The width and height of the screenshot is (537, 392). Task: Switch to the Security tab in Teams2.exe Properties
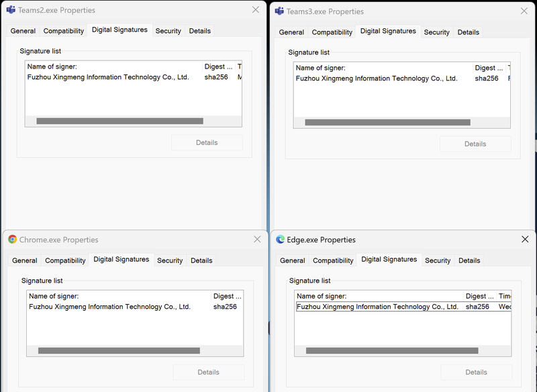168,31
